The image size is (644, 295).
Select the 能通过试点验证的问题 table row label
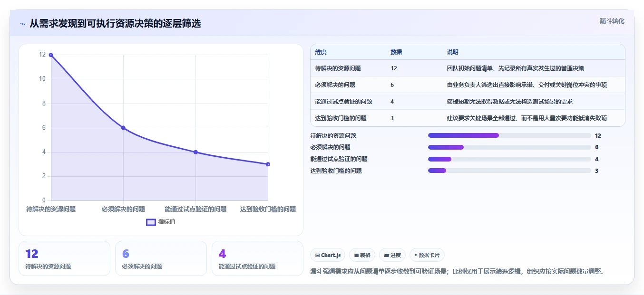click(x=344, y=102)
